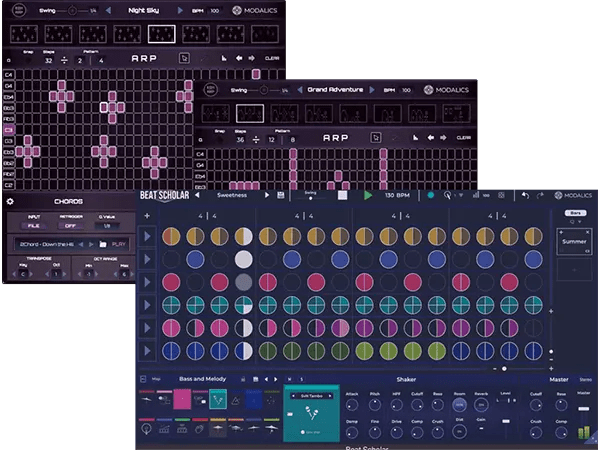Switch to next Soft Tambo sample
This screenshot has height=450, width=600.
point(330,396)
